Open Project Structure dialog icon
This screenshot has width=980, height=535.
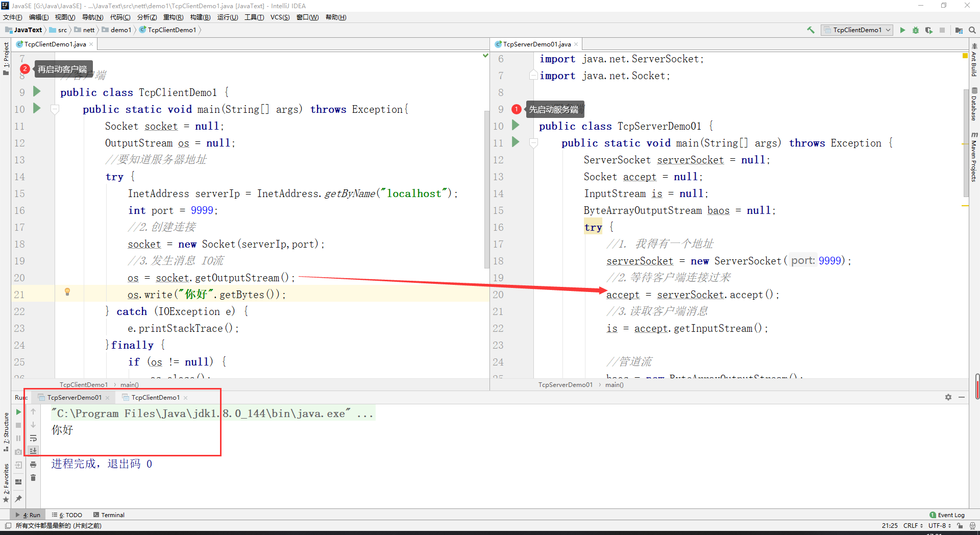tap(959, 30)
